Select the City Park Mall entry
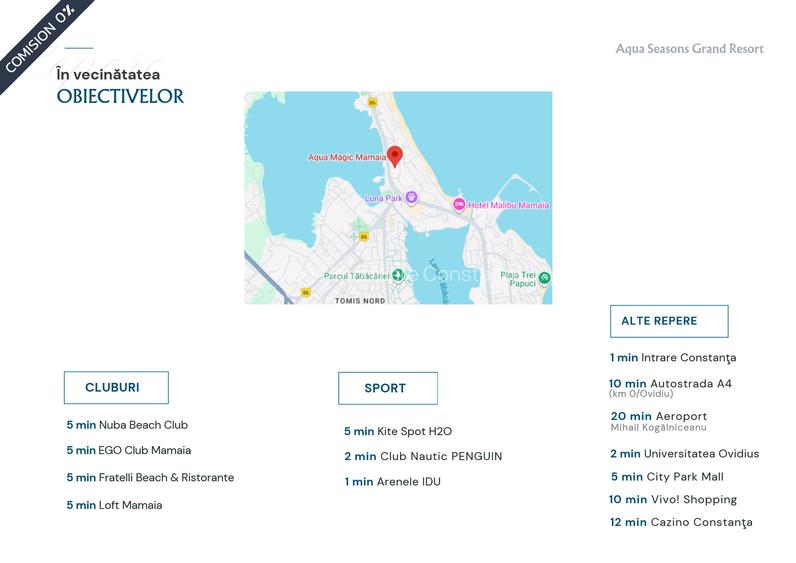Screen dimensions: 796x563 [x=666, y=477]
